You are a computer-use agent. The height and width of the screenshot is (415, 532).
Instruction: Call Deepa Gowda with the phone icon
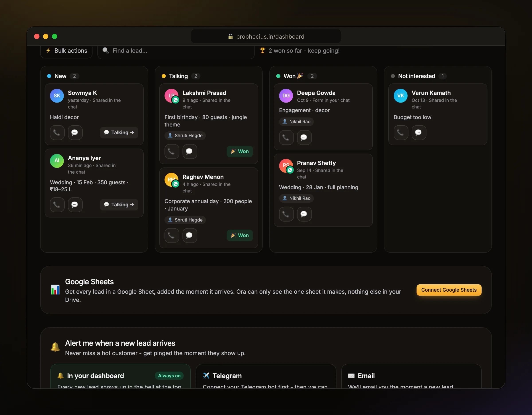pyautogui.click(x=286, y=138)
